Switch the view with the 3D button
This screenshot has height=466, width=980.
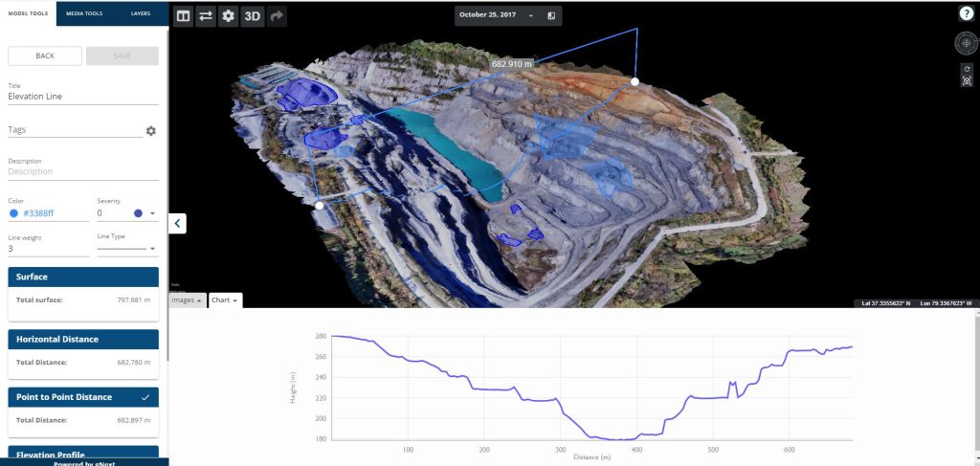tap(252, 16)
